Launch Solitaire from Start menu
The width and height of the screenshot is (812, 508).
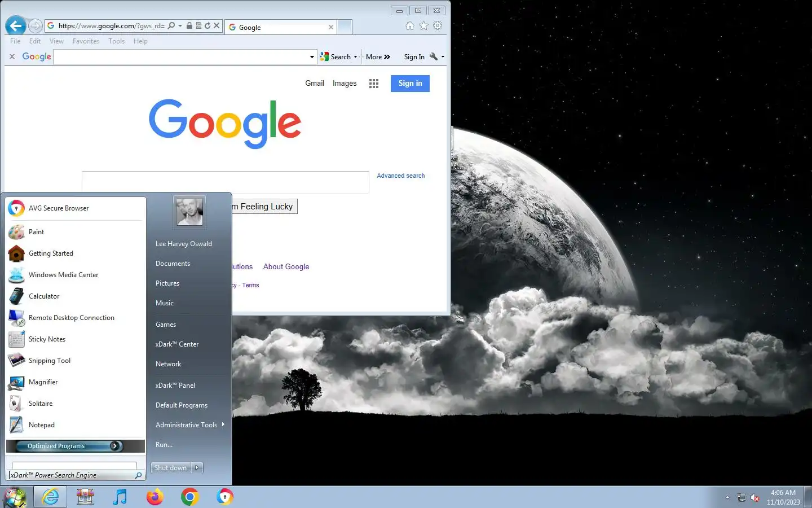pyautogui.click(x=76, y=404)
